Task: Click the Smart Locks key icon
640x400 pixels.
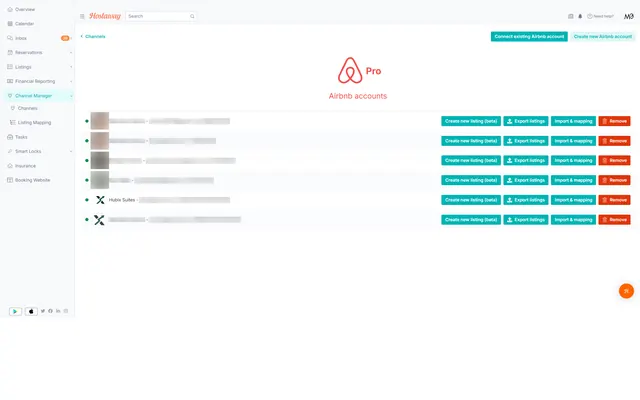Action: [10, 151]
